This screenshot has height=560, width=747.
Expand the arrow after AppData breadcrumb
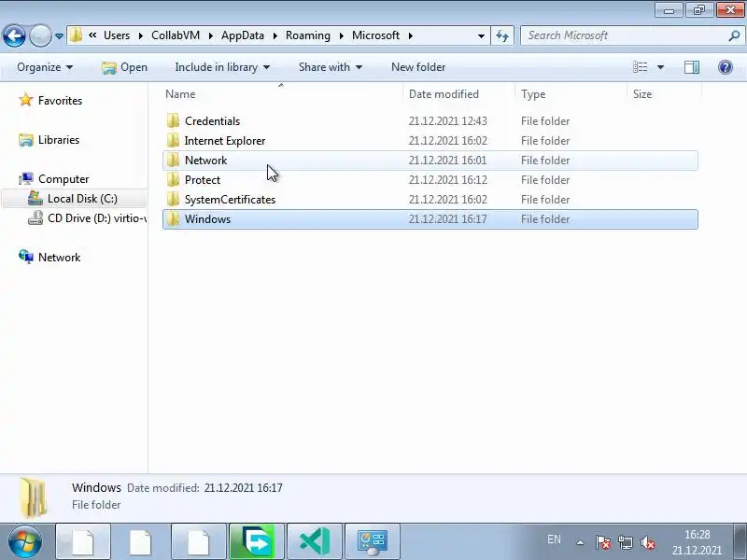coord(275,35)
